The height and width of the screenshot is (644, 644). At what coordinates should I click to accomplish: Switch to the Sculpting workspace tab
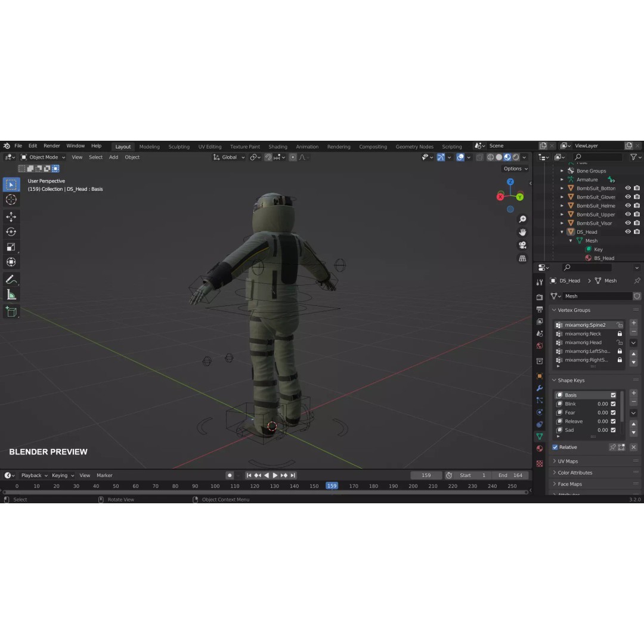179,147
